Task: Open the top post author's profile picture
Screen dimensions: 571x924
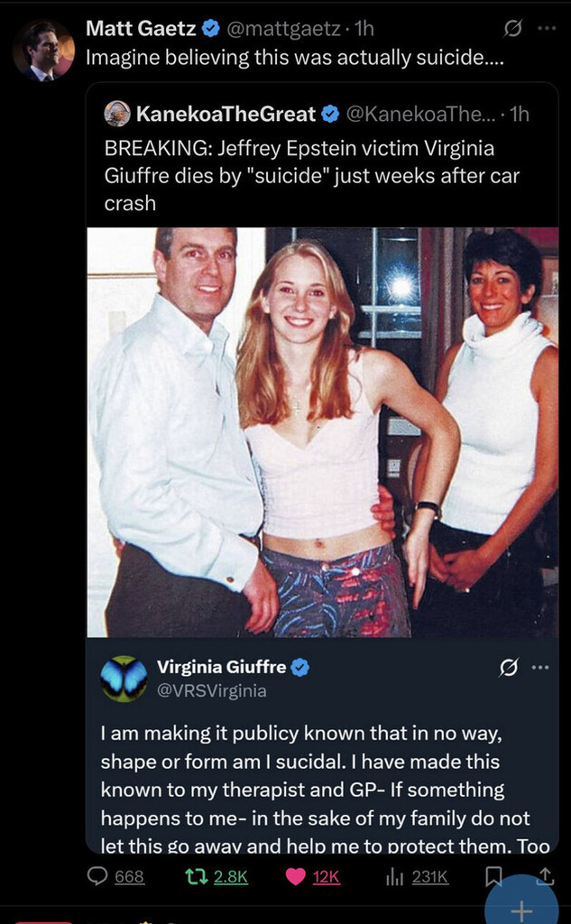Action: click(43, 51)
